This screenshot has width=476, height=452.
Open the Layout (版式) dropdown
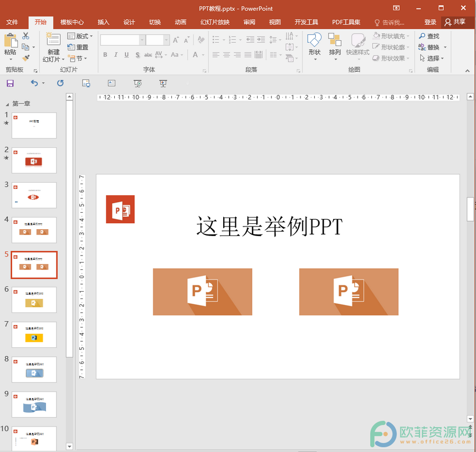80,36
